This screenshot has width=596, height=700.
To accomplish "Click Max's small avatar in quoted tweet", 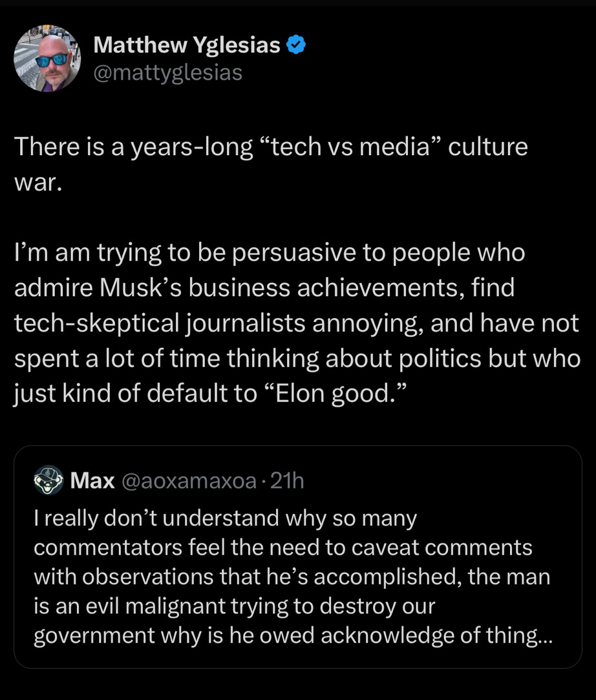I will 48,480.
